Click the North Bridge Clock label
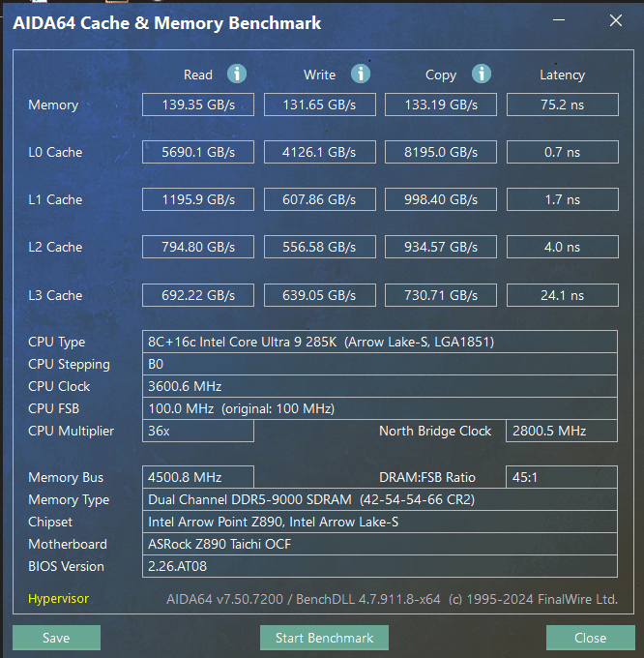The image size is (644, 658). (x=435, y=431)
